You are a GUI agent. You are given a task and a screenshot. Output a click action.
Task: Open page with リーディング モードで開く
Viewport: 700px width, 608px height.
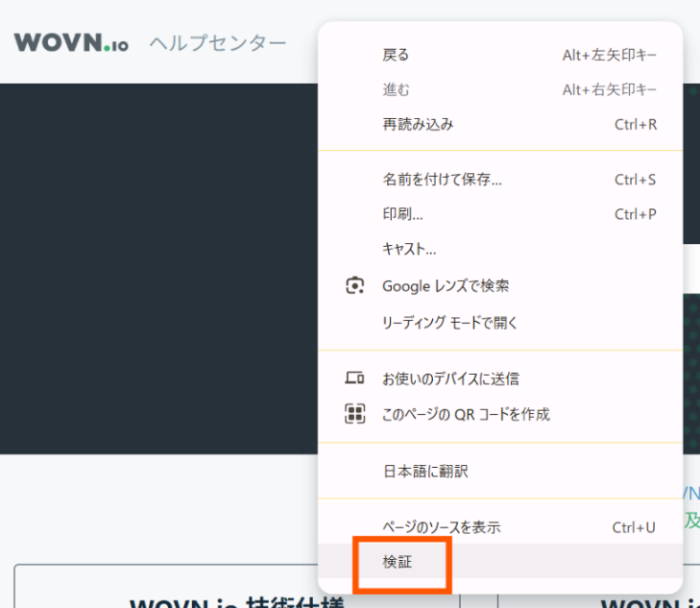pos(449,323)
